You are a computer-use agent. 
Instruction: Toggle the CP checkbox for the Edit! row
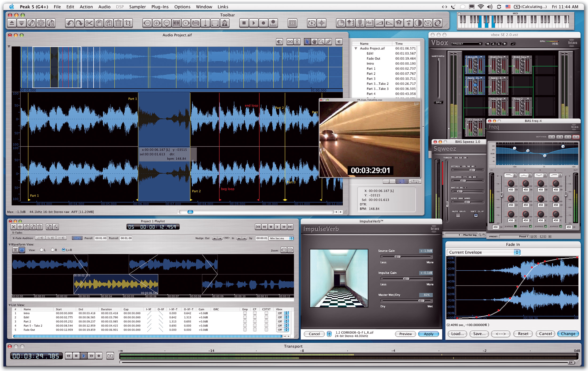click(255, 317)
